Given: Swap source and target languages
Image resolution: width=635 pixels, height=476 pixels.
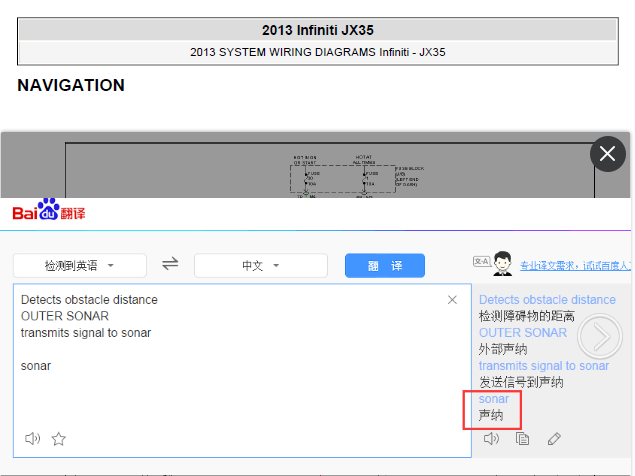Looking at the screenshot, I should 170,264.
